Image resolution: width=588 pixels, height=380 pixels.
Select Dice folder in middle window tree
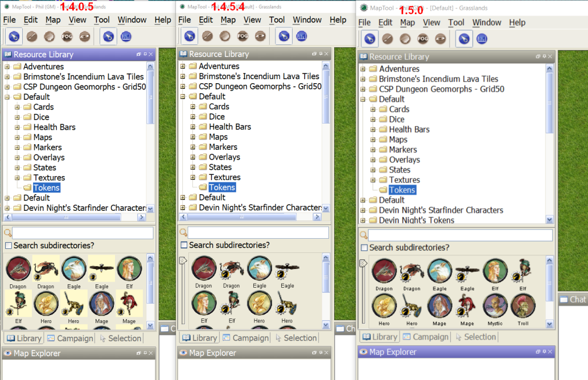tap(216, 116)
